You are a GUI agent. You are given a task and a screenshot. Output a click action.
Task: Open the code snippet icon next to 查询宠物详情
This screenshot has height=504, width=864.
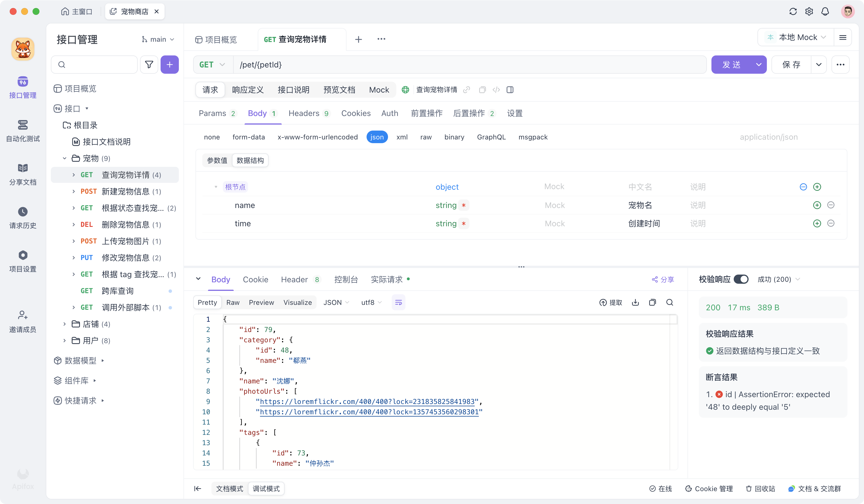[x=496, y=90]
